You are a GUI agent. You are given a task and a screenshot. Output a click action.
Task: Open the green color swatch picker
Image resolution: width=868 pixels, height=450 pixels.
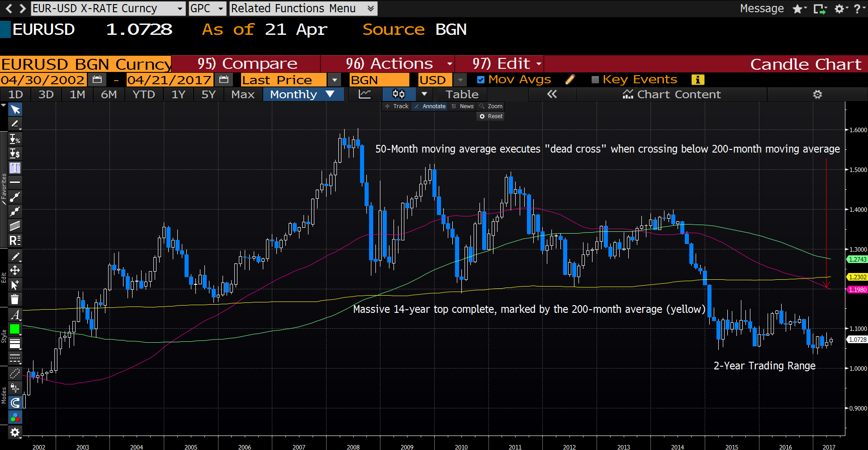pyautogui.click(x=15, y=329)
